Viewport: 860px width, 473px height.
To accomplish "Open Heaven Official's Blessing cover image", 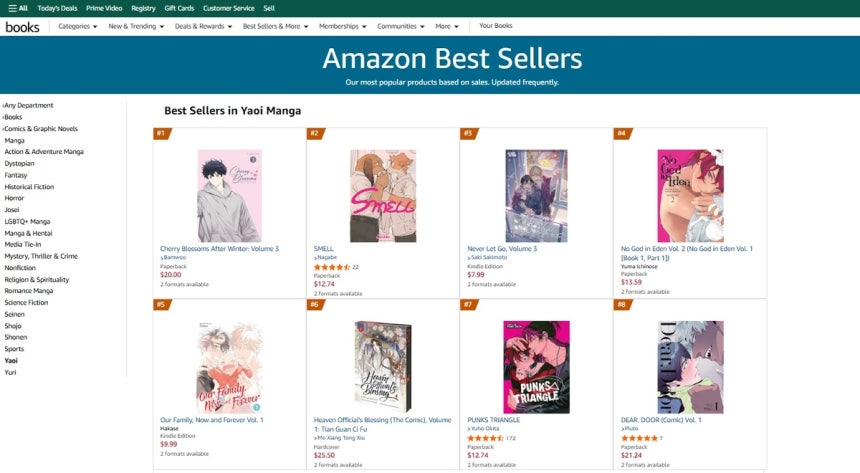I will (383, 367).
